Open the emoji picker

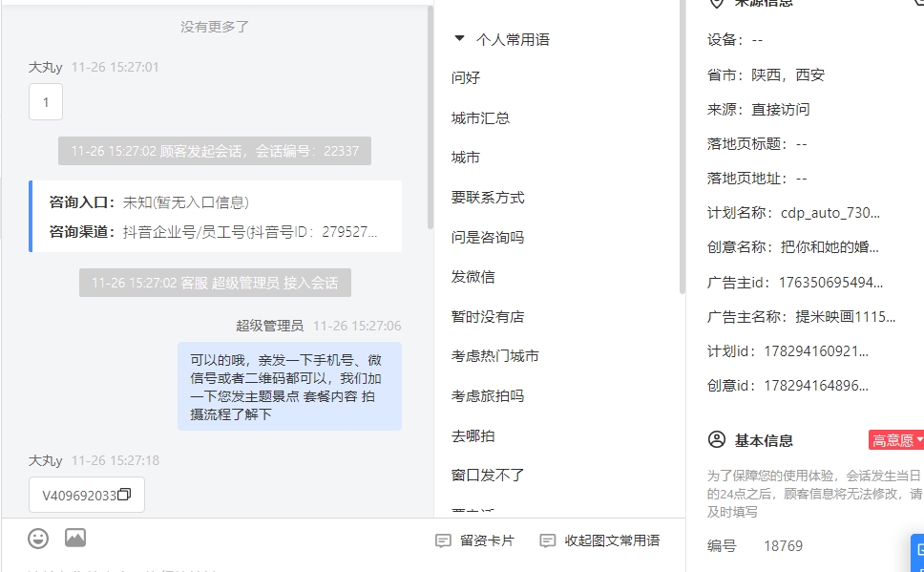pyautogui.click(x=38, y=539)
